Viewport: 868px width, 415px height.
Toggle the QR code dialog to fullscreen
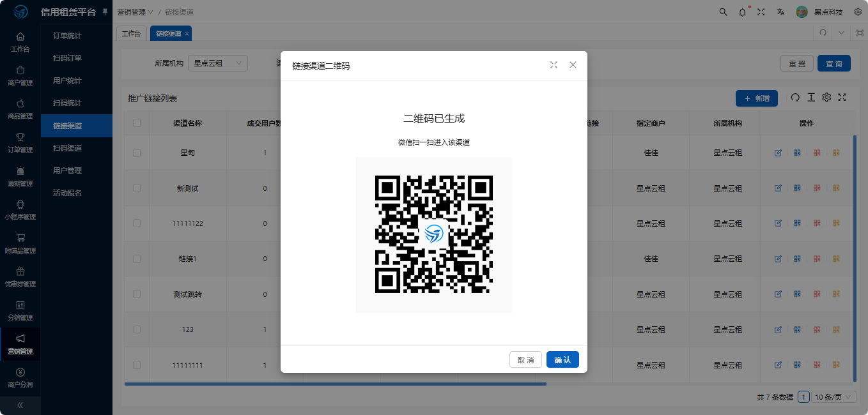pyautogui.click(x=554, y=65)
